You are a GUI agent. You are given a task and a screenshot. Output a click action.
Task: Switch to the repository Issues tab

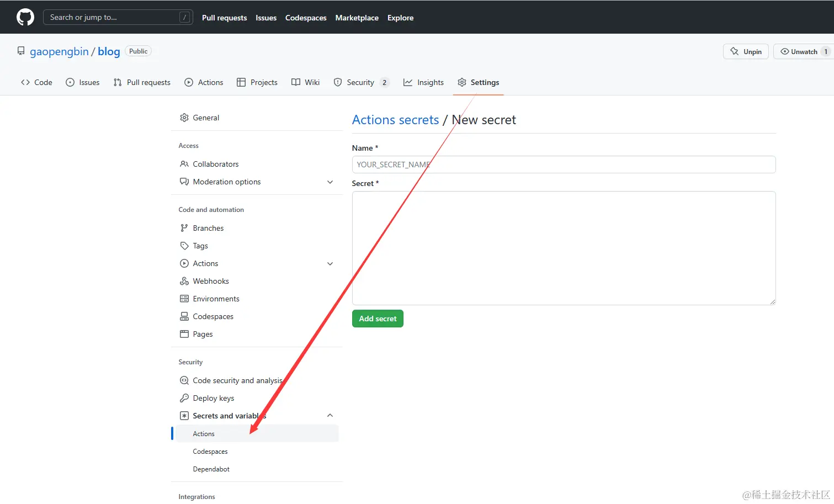coord(83,82)
